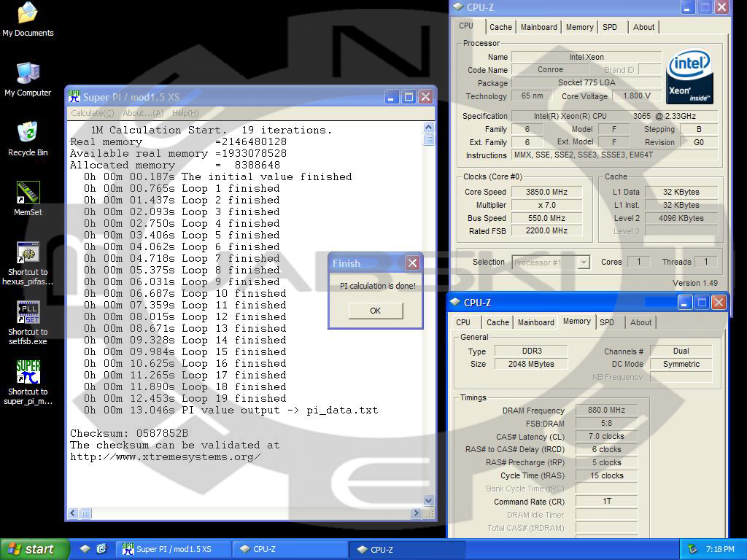Click the CPU-Z Memory window title icon
The width and height of the screenshot is (747, 560).
(x=455, y=303)
